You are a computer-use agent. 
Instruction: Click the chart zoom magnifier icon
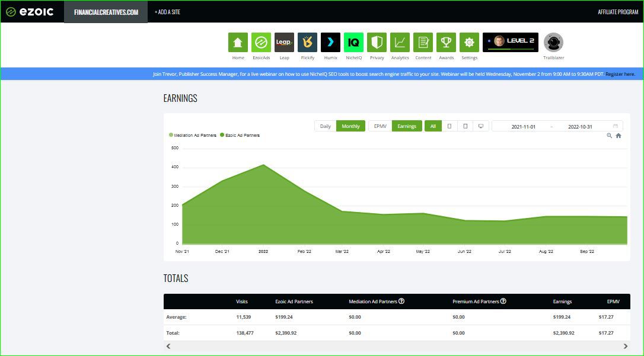point(610,136)
